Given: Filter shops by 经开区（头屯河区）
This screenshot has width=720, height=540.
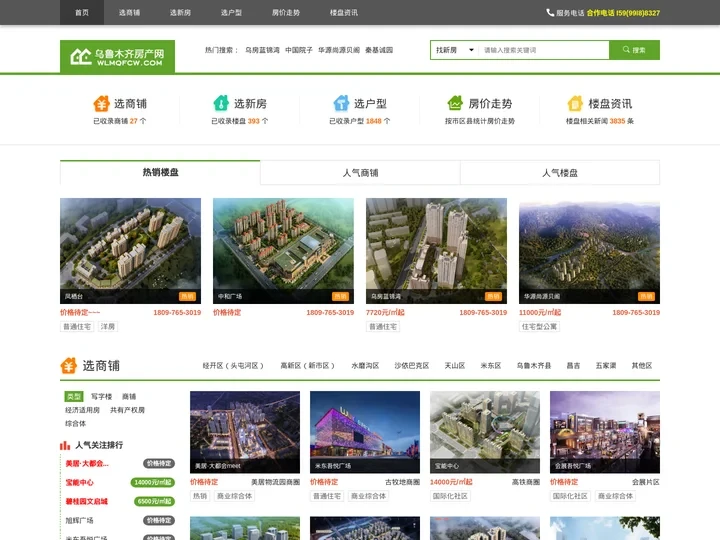Looking at the screenshot, I should point(233,366).
